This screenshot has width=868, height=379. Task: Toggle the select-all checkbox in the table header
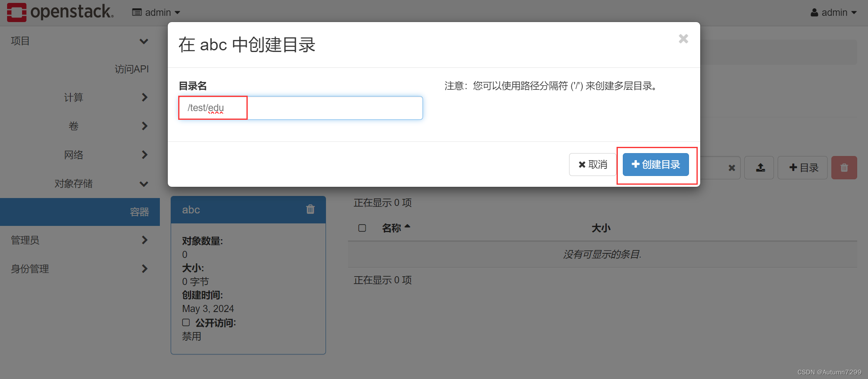click(362, 228)
